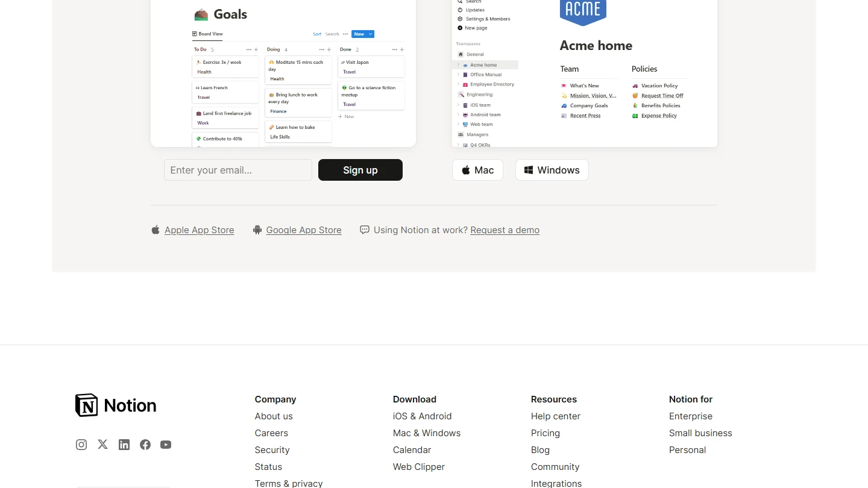Viewport: 868px width, 488px height.
Task: Open the Google App Store link
Action: [303, 230]
